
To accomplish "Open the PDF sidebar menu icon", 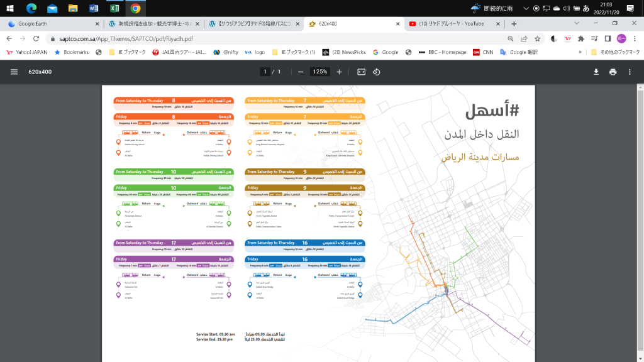I will 14,72.
